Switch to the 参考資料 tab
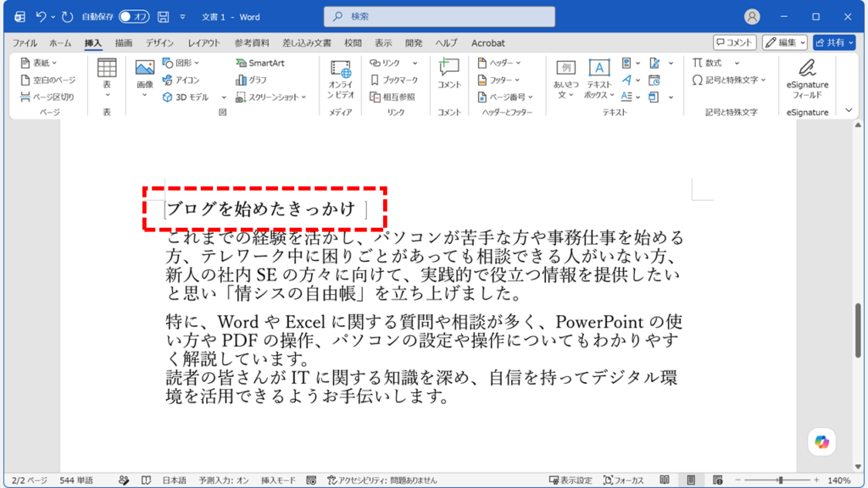This screenshot has height=488, width=868. point(251,42)
